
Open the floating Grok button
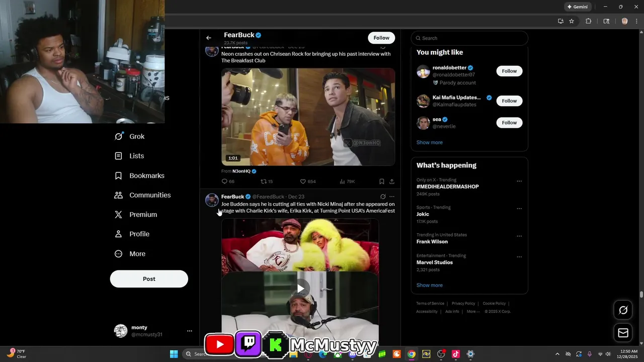[623, 310]
